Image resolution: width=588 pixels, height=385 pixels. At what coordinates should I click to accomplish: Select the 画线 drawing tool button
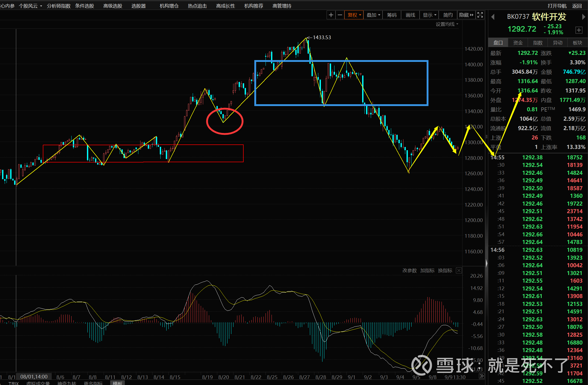[410, 15]
